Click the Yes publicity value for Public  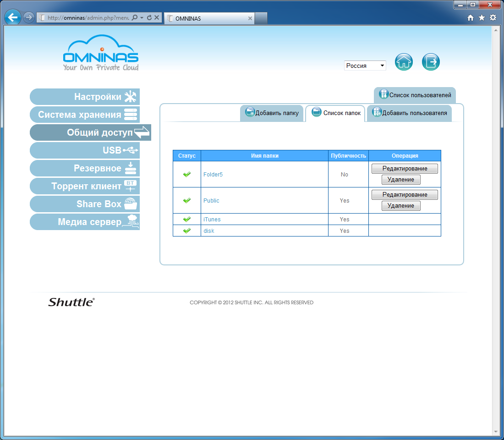click(344, 200)
